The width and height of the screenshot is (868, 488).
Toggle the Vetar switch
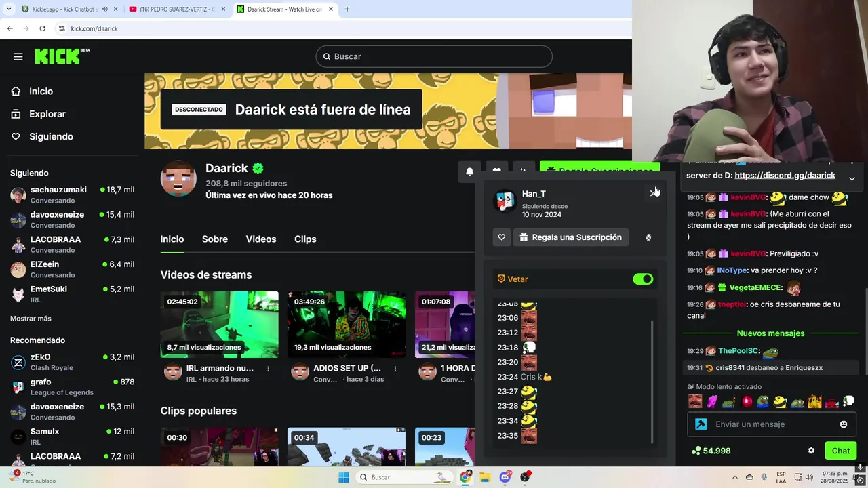point(643,279)
